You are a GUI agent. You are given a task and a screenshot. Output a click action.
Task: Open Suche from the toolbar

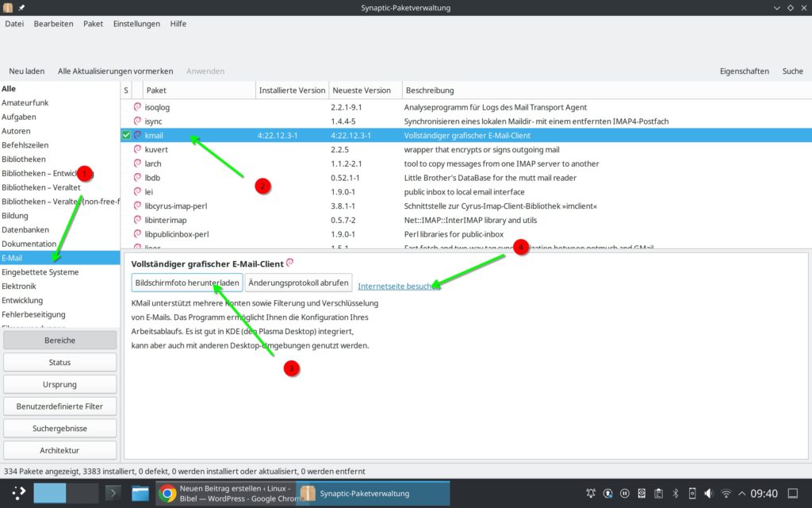(792, 71)
